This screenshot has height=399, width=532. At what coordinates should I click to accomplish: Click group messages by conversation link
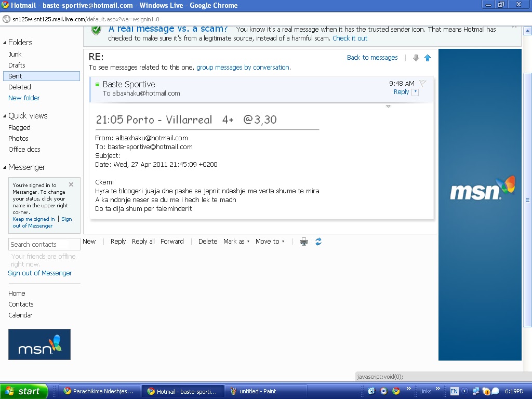[243, 68]
